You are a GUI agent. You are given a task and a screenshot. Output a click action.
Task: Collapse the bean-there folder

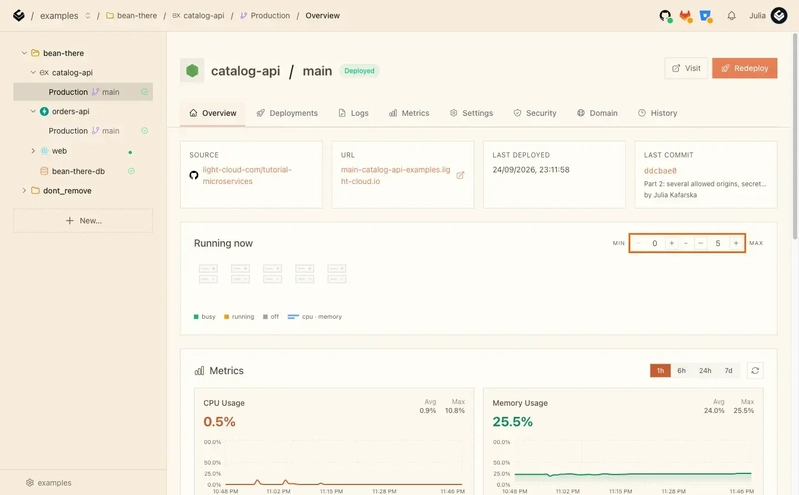(24, 53)
